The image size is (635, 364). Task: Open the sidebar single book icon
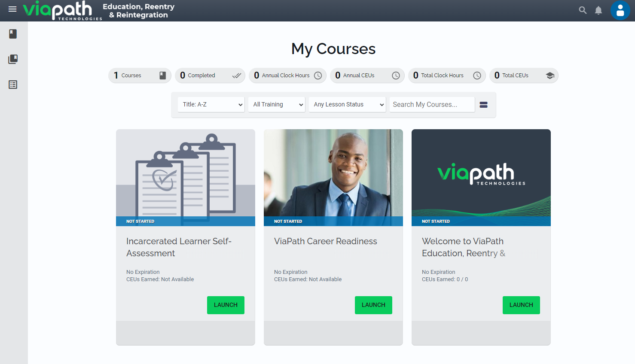(x=13, y=34)
